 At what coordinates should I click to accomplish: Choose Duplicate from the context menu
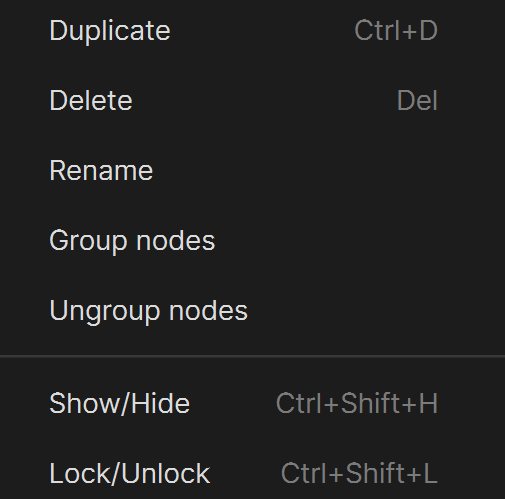(252, 30)
